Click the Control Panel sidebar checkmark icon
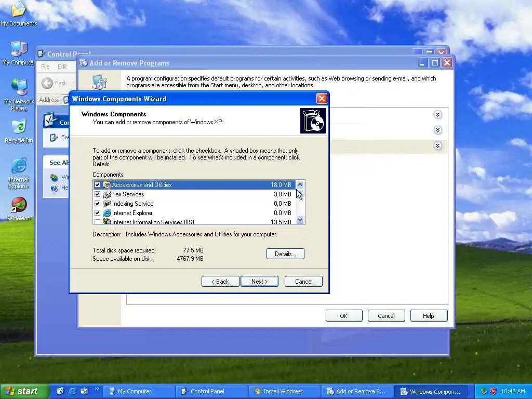This screenshot has height=399, width=532. click(x=50, y=120)
